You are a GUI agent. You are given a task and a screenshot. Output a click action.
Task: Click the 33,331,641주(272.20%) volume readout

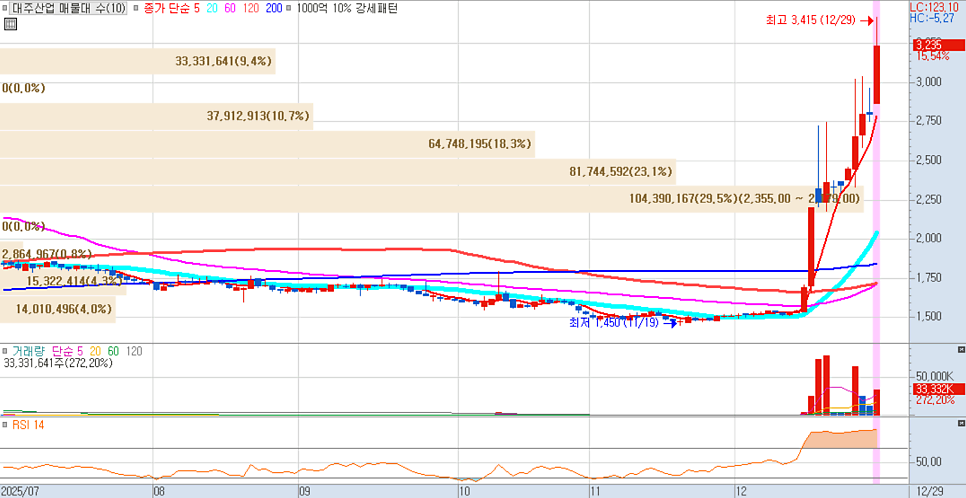pyautogui.click(x=57, y=364)
